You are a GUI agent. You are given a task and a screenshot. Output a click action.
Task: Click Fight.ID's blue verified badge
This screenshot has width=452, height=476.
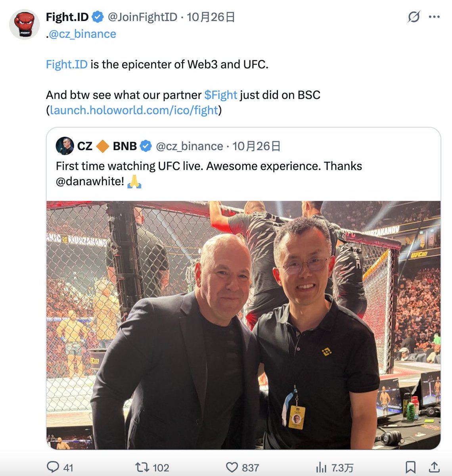98,17
